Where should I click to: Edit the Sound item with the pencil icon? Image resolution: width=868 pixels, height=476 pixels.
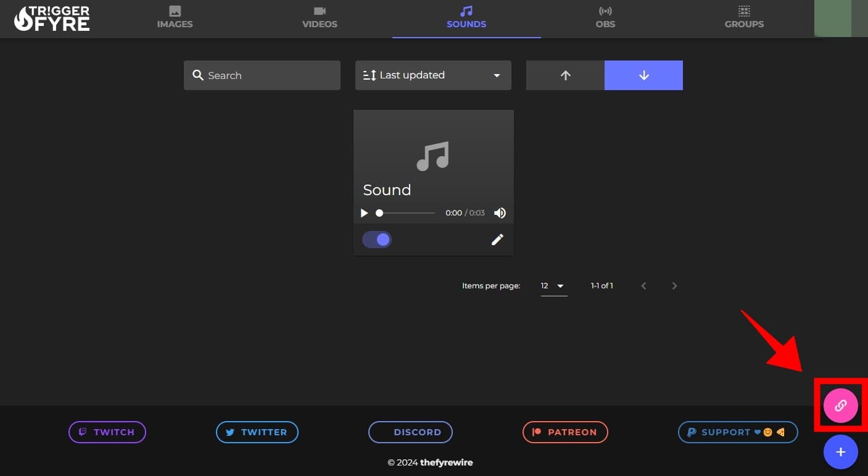[x=497, y=240]
